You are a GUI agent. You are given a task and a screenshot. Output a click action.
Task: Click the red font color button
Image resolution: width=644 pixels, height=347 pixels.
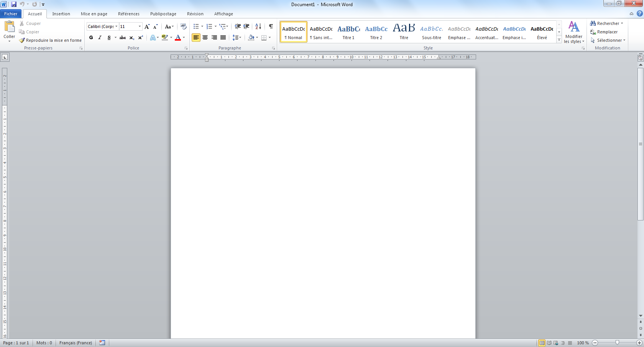tap(178, 38)
